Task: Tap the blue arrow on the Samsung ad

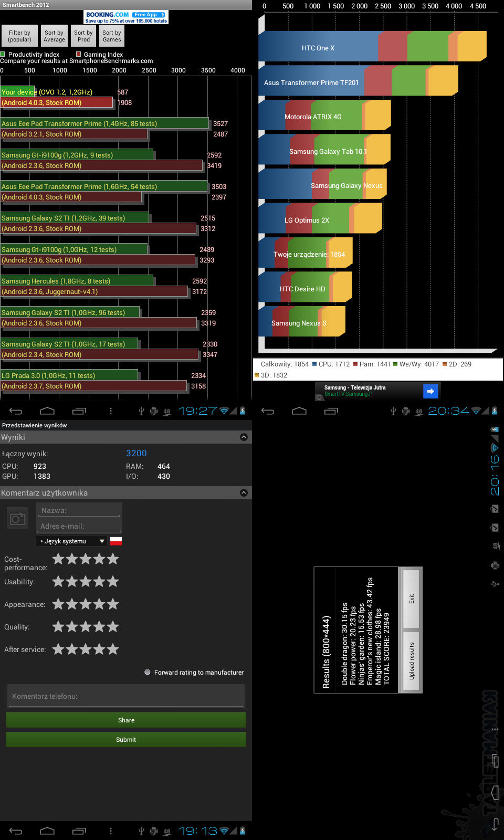Action: click(x=430, y=391)
